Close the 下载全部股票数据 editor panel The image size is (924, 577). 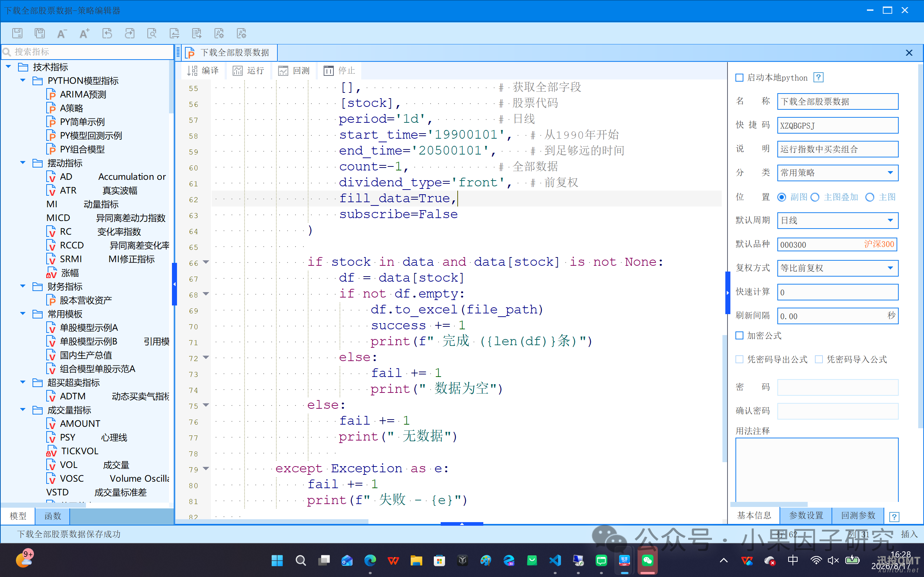point(909,53)
